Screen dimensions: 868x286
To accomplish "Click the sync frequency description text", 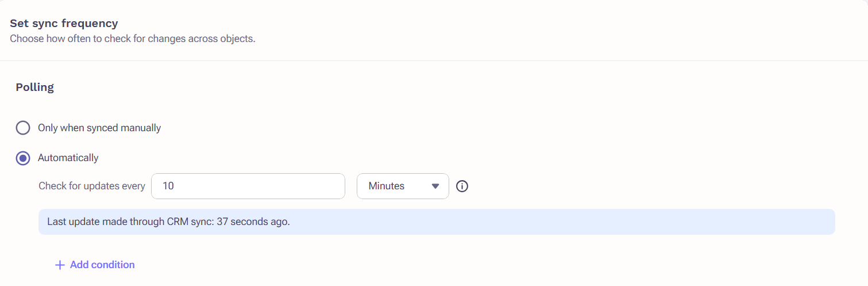I will 133,40.
